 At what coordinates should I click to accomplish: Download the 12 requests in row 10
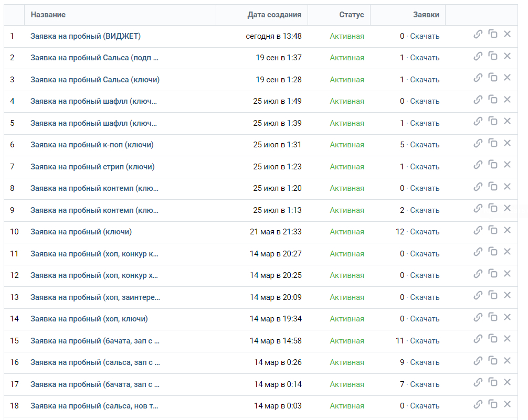[425, 232]
